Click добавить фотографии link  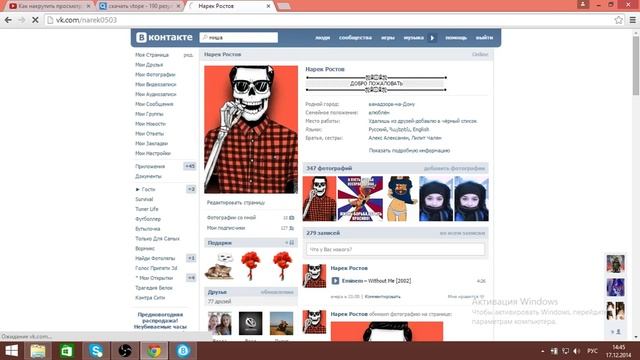[x=454, y=168]
